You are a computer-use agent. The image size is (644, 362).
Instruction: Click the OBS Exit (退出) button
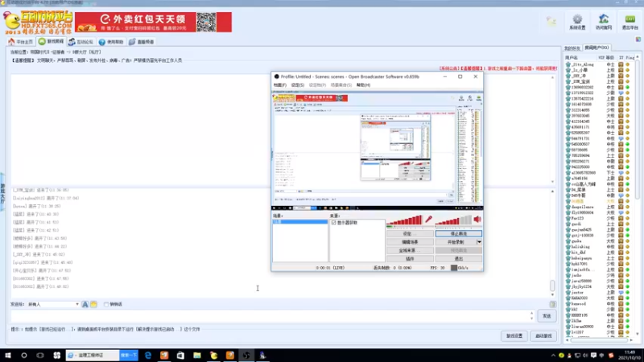click(458, 259)
